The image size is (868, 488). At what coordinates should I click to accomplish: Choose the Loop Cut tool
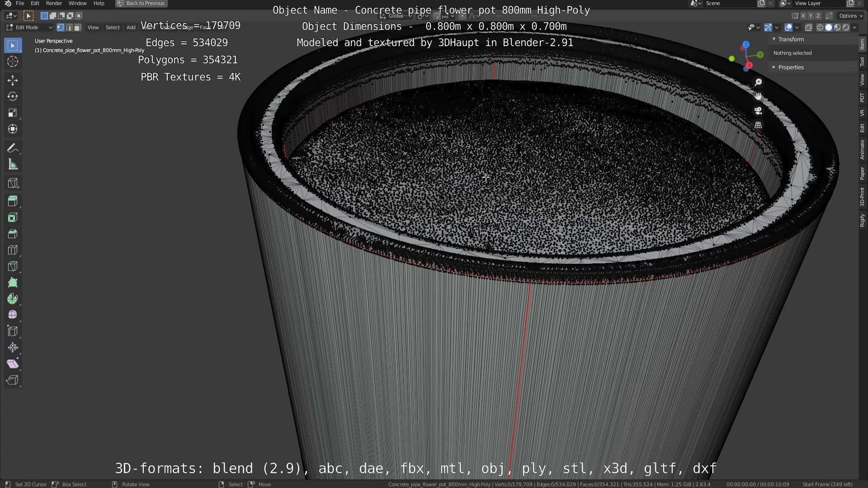tap(13, 250)
